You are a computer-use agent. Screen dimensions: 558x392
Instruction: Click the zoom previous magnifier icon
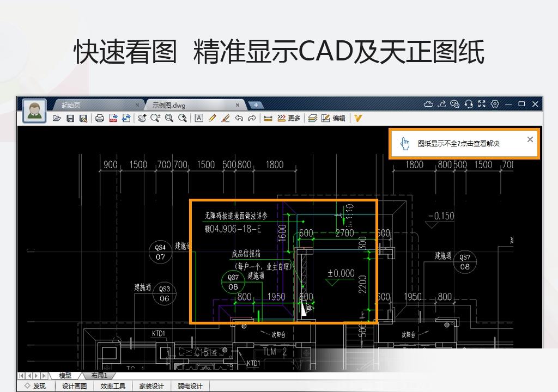pos(183,118)
